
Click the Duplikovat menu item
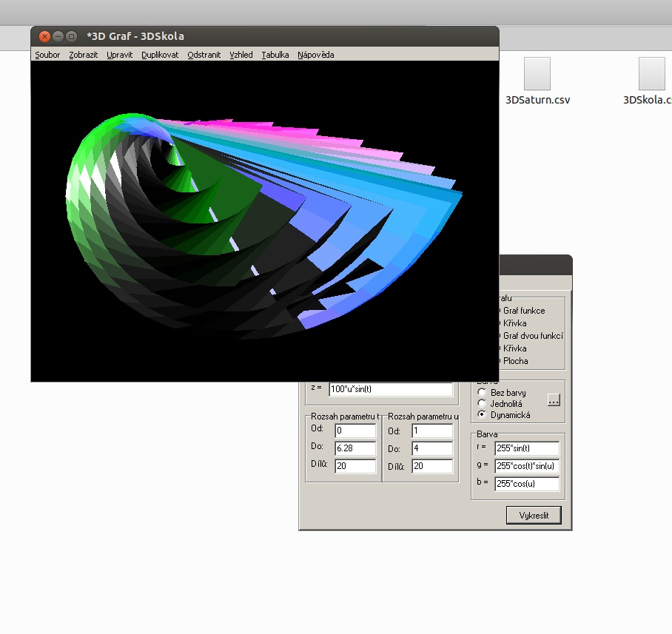160,55
